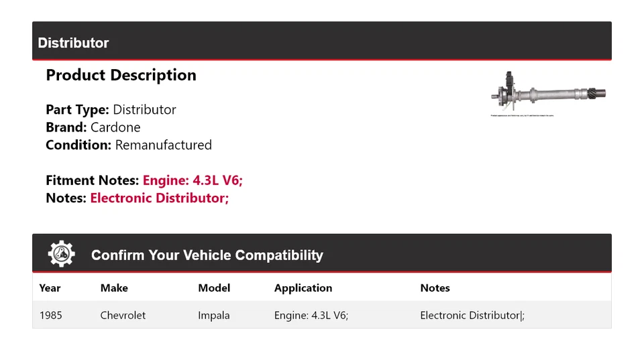Click the Engine: 4.3L V6 table cell
This screenshot has width=644, height=350.
pyautogui.click(x=311, y=315)
